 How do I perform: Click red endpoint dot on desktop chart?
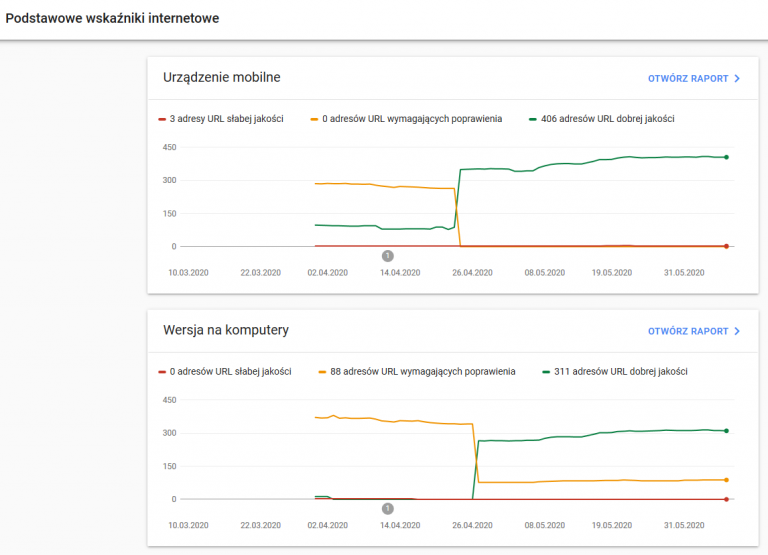[726, 499]
